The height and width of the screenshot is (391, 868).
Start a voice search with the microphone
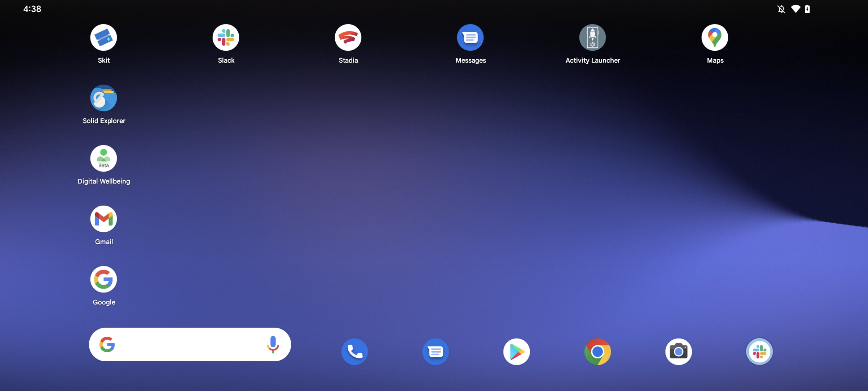273,344
